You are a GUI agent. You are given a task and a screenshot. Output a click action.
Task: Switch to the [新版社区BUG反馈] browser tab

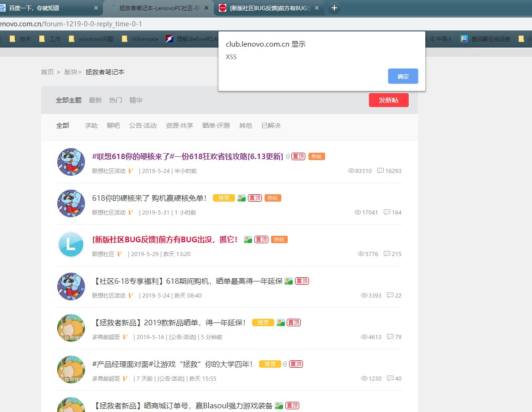coord(270,8)
